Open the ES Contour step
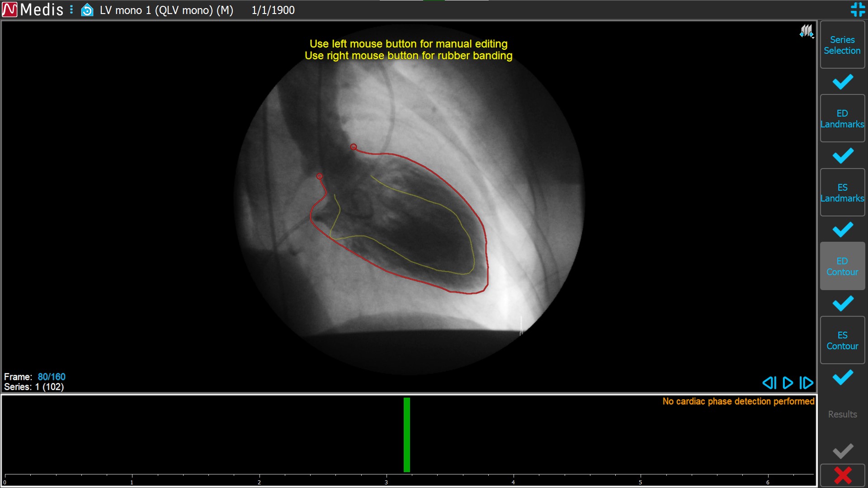This screenshot has height=488, width=868. [842, 341]
